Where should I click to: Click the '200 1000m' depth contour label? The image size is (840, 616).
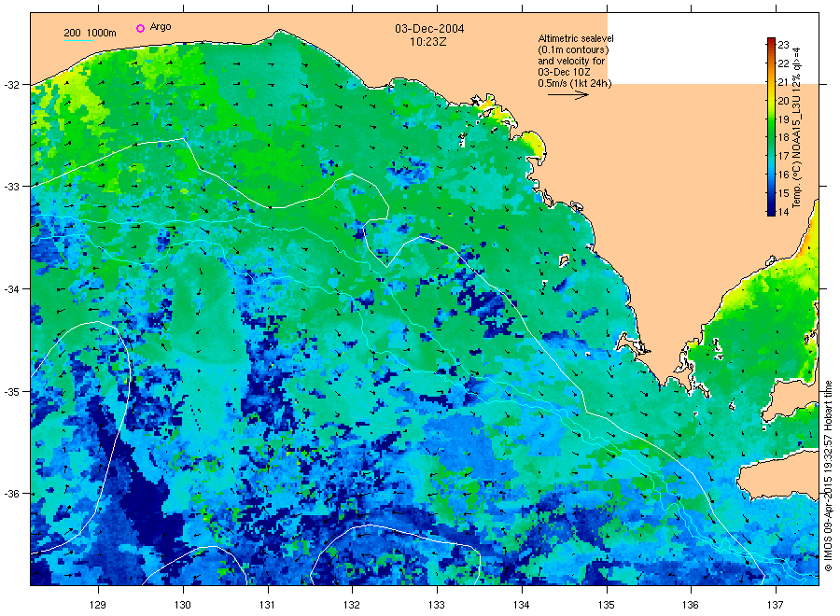pyautogui.click(x=90, y=33)
